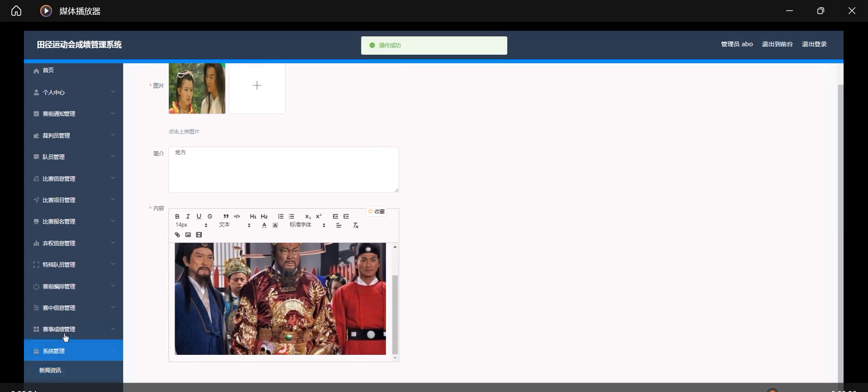Decrease indent in the editor
The height and width of the screenshot is (392, 868).
click(x=335, y=216)
